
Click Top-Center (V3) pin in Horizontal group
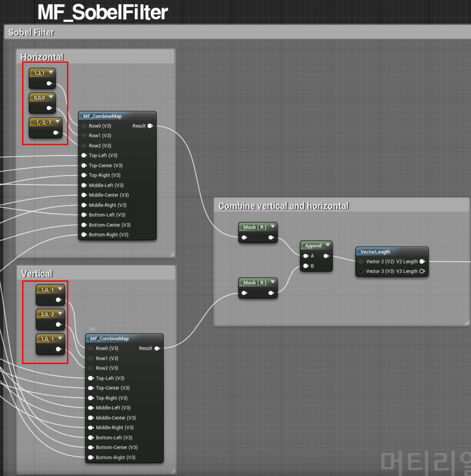click(84, 165)
